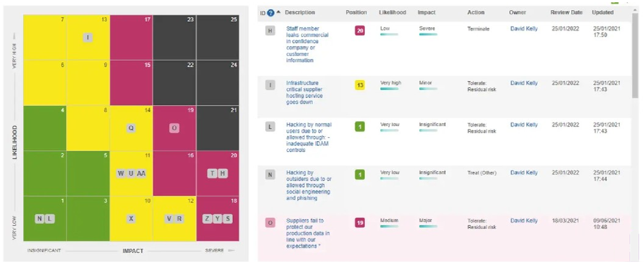Select risk marker X in cell 10
Viewport: 644px width, 266px height.
[x=131, y=219]
